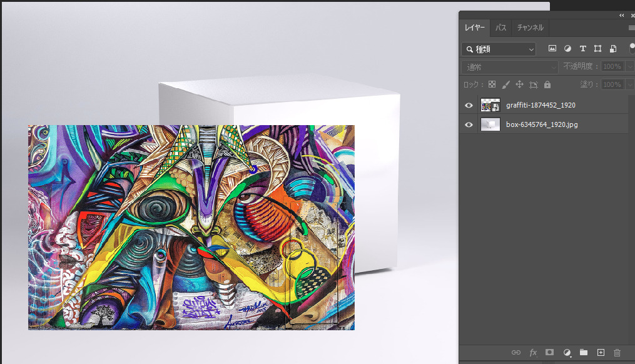
Task: Lock artboard nesting icon
Action: [534, 84]
